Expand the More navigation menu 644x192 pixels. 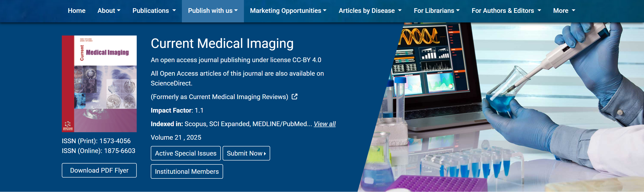(564, 11)
